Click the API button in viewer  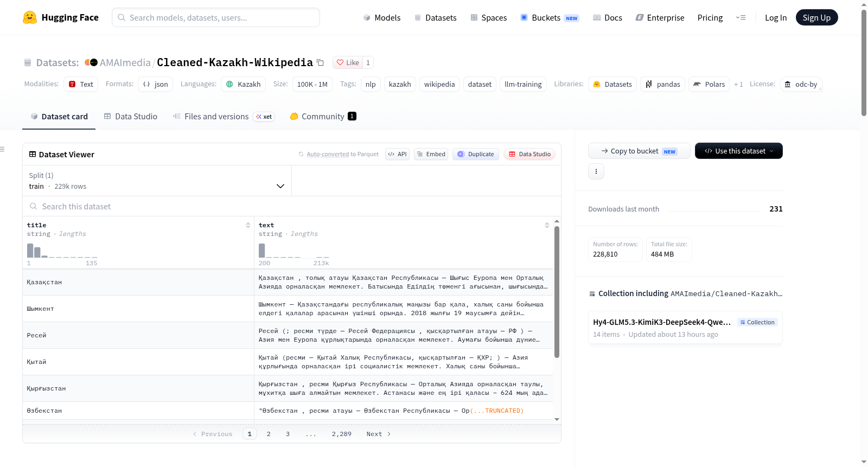click(x=397, y=154)
